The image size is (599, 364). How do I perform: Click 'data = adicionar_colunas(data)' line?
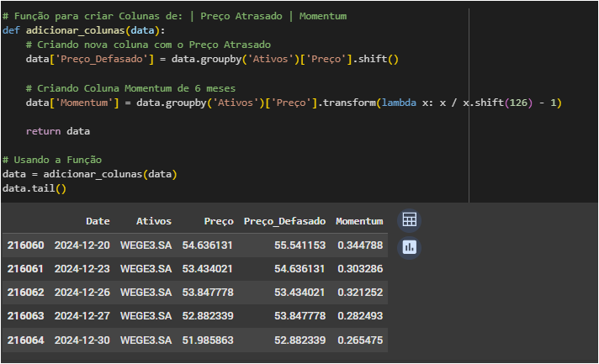pos(89,174)
